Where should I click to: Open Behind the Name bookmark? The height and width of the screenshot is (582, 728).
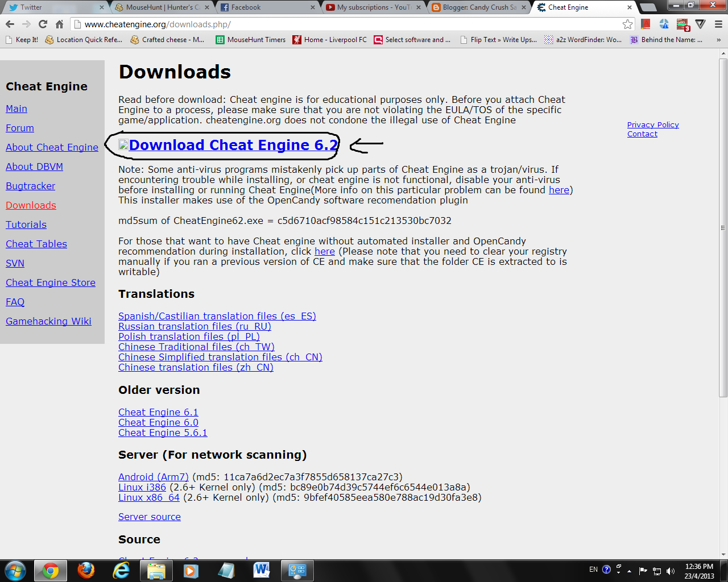pos(667,40)
